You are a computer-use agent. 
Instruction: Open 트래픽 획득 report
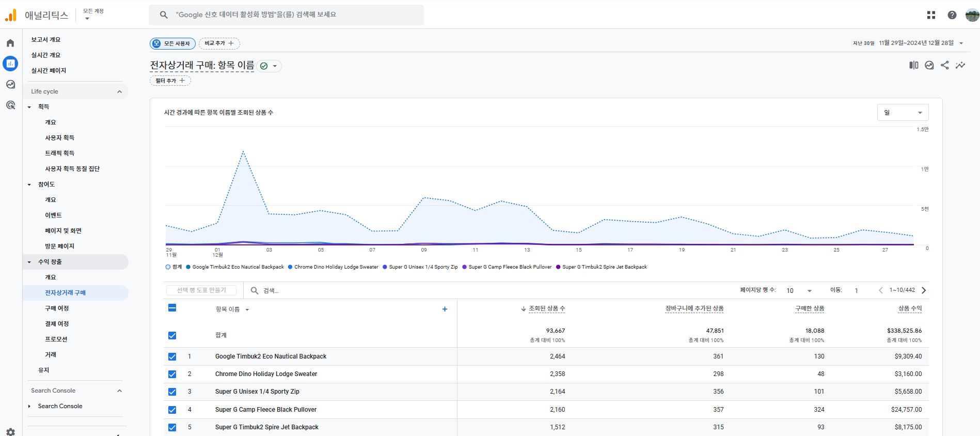point(60,153)
